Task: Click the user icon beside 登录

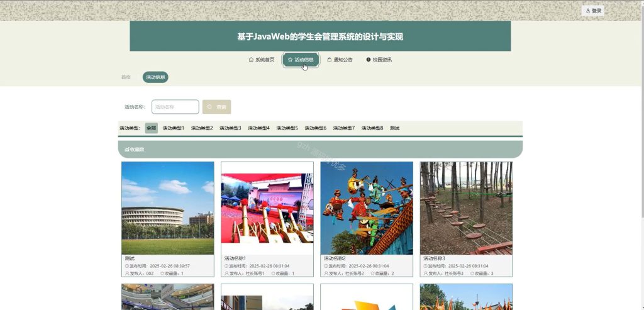Action: (588, 11)
